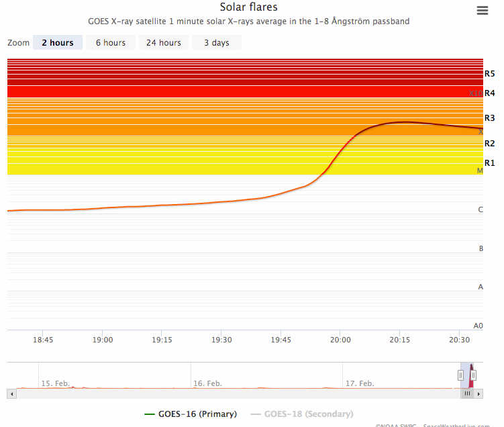Viewport: 504px width, 427px height.
Task: Click the navigator scrollbar right arrow
Action: pos(478,394)
